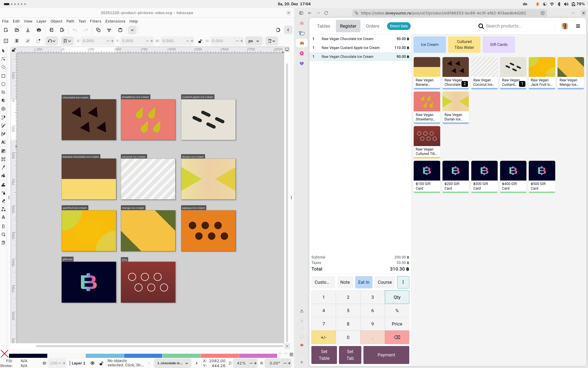
Task: Click the Eat In button
Action: (363, 282)
